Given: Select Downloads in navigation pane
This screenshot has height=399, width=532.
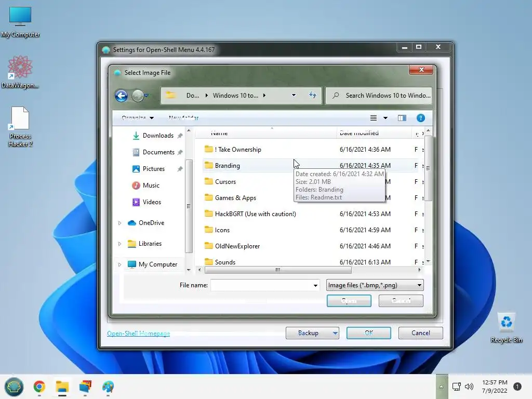Looking at the screenshot, I should [x=157, y=136].
